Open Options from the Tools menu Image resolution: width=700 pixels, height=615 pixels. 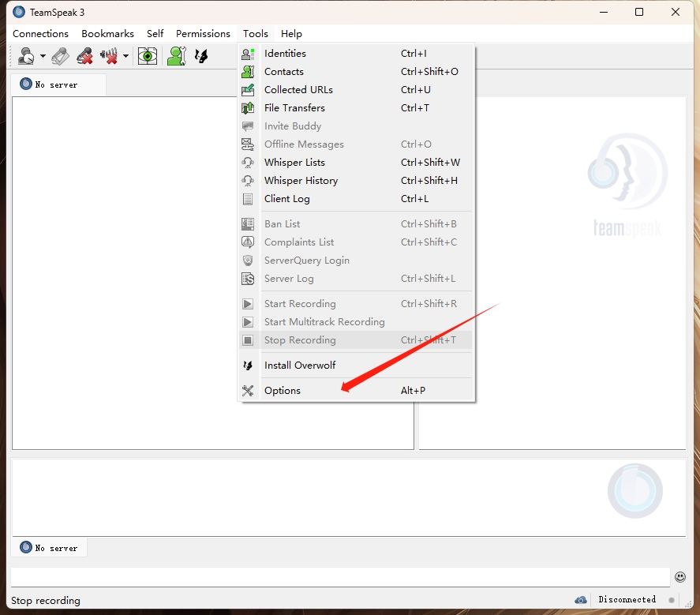pyautogui.click(x=283, y=391)
